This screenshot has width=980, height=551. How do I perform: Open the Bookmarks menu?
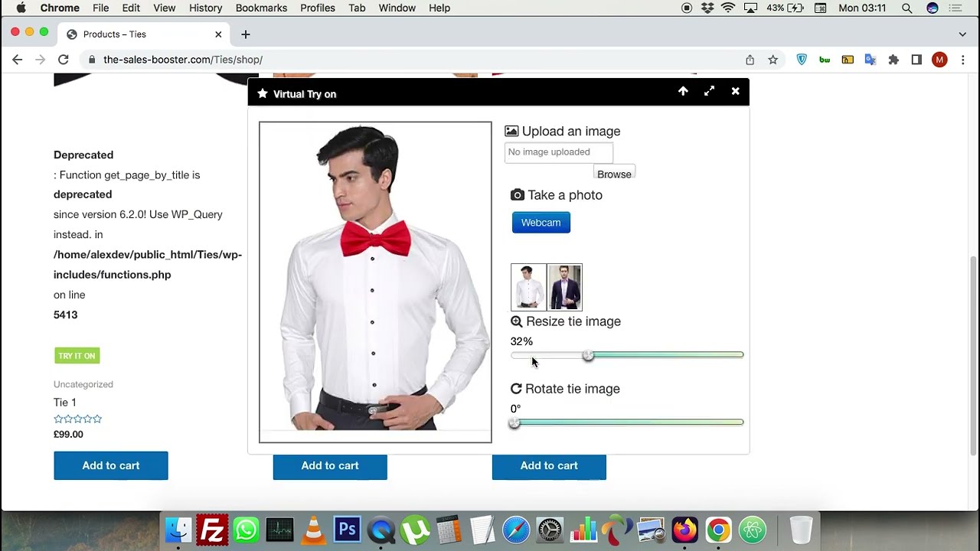[261, 8]
